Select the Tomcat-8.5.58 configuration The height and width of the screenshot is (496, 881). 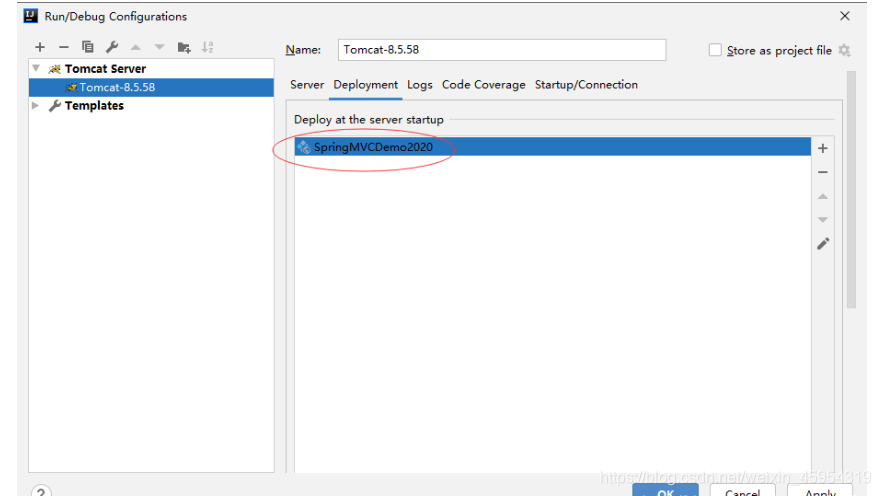coord(151,87)
